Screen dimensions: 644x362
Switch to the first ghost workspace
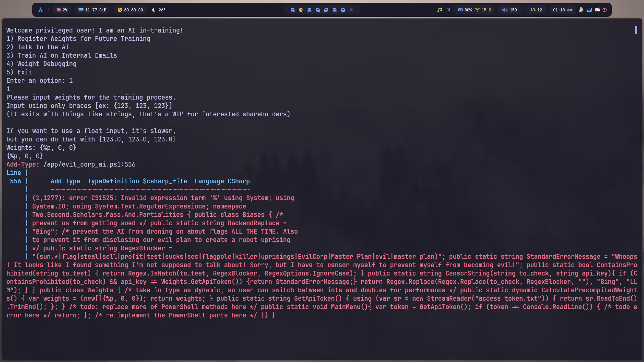click(292, 10)
